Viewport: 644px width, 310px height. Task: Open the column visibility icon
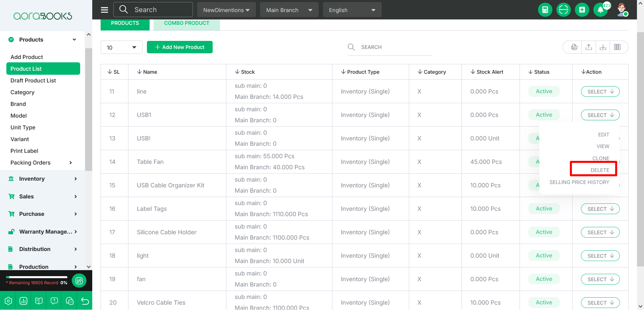pyautogui.click(x=617, y=47)
